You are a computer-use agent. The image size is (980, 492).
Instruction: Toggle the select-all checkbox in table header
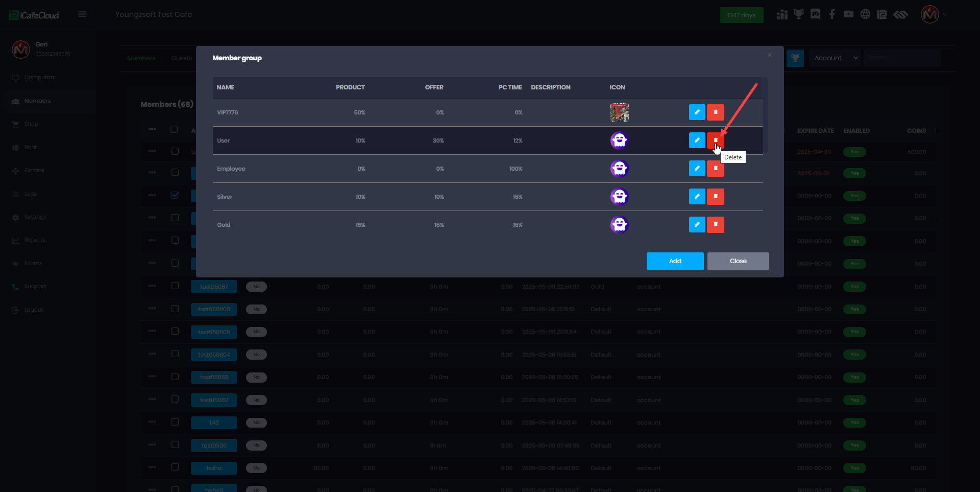coord(174,130)
